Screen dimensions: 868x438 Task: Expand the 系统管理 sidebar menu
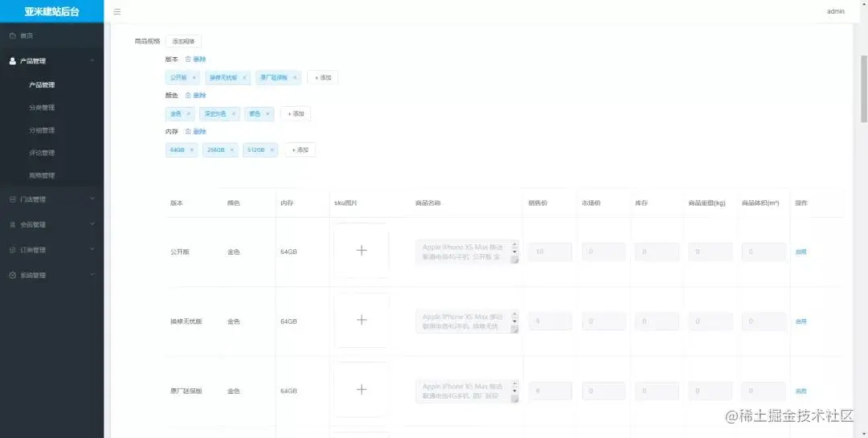click(x=51, y=275)
